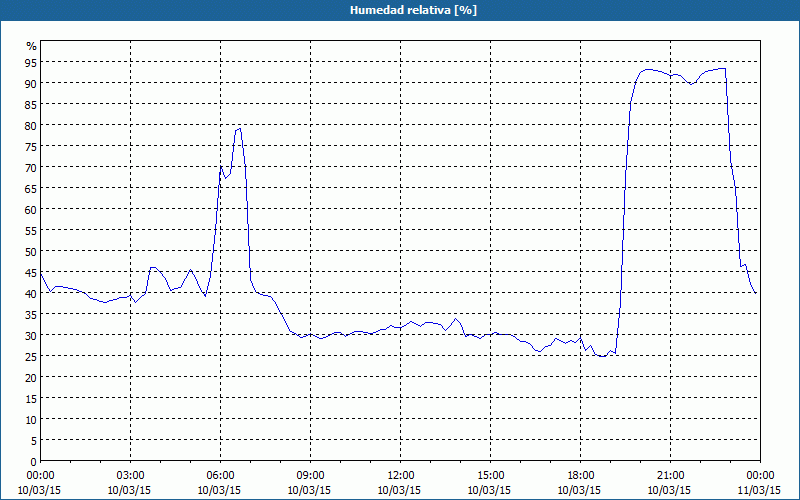Select the '03:00' time label on x-axis
Viewport: 800px width, 500px height.
(x=131, y=476)
